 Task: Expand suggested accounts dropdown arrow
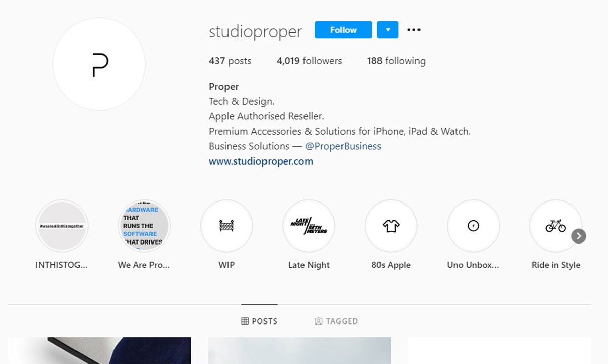point(388,30)
